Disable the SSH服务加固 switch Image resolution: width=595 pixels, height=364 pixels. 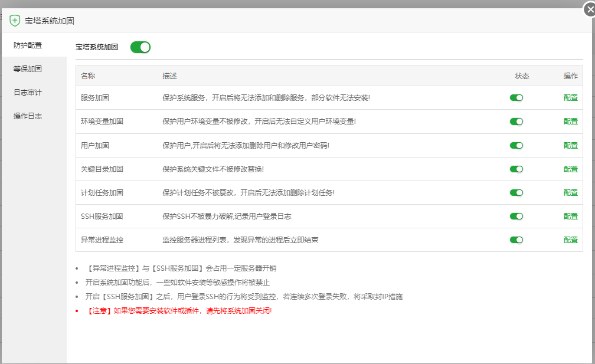click(516, 216)
